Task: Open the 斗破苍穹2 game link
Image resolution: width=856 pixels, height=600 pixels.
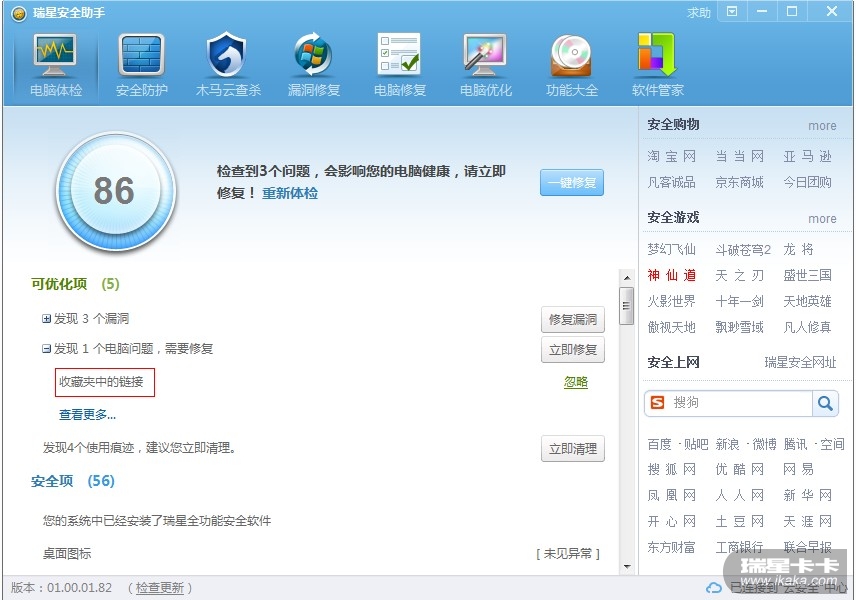Action: pos(743,249)
